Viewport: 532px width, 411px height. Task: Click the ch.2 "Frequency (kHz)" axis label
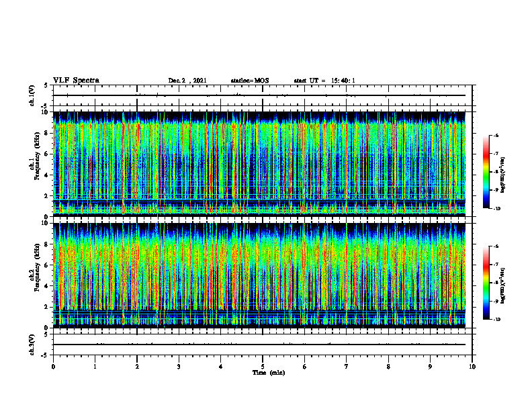point(37,267)
